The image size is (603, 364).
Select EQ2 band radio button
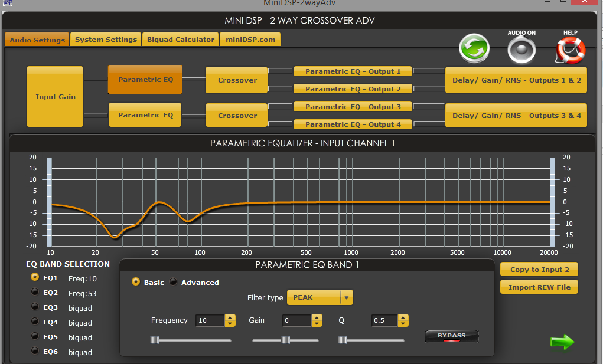35,292
